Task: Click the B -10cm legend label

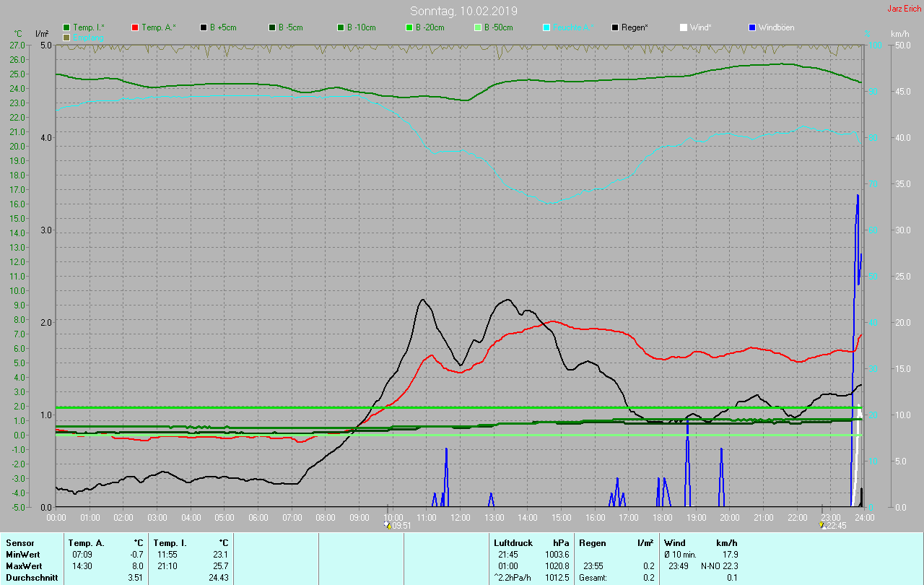Action: tap(361, 27)
